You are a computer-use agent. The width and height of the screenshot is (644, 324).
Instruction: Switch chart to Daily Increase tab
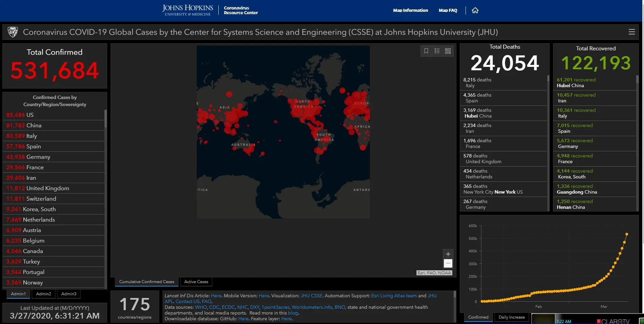(x=511, y=317)
